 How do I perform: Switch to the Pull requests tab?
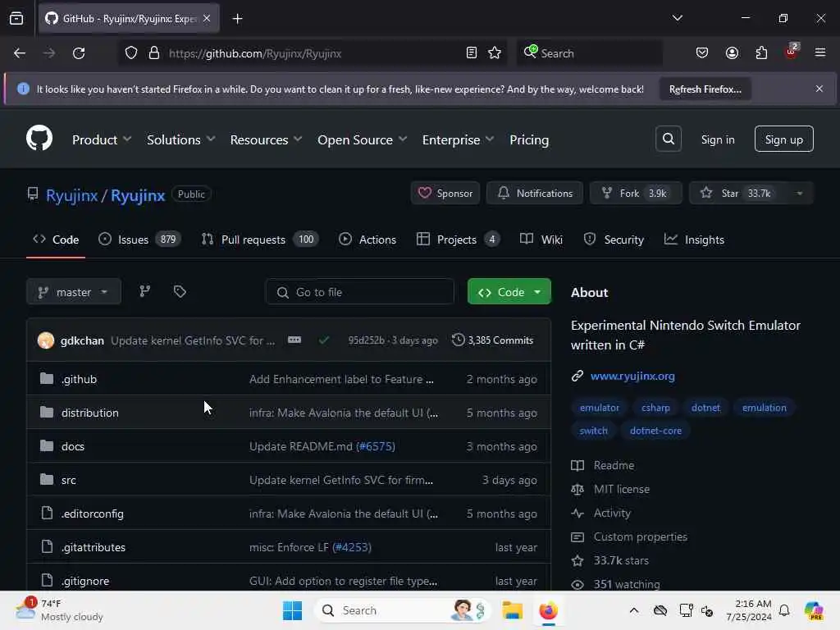pos(259,240)
